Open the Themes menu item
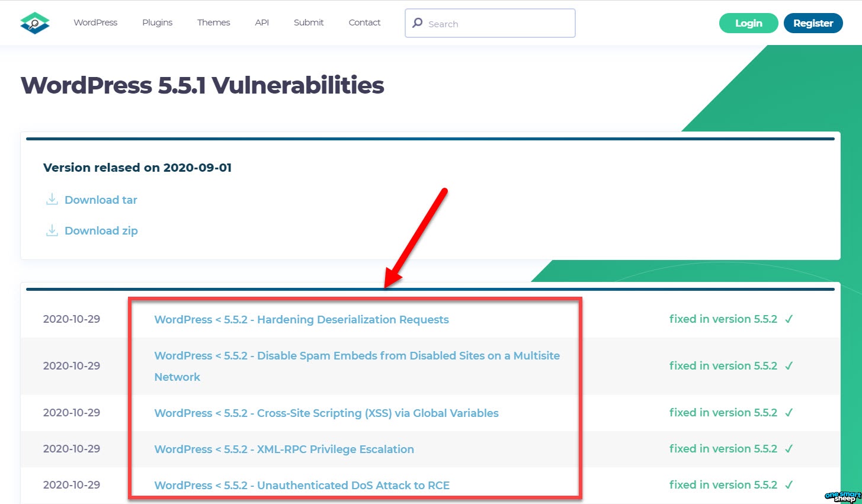The width and height of the screenshot is (862, 504). (213, 23)
